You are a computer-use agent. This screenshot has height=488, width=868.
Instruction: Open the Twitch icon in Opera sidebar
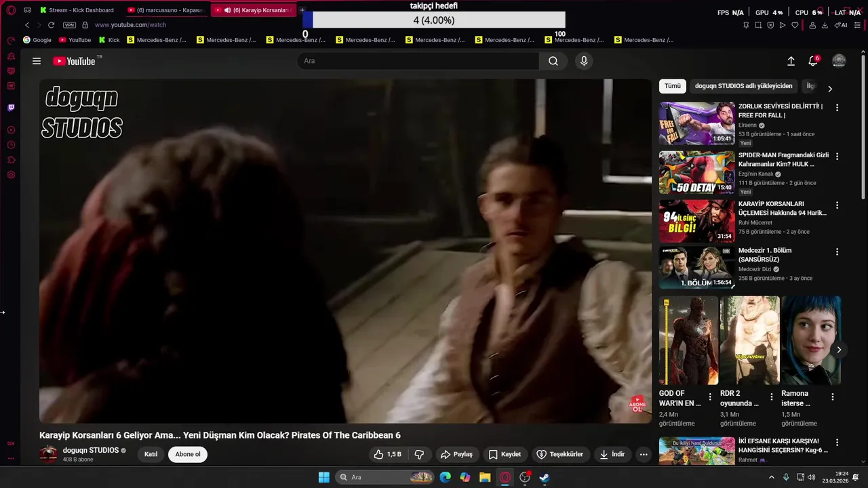click(x=11, y=108)
